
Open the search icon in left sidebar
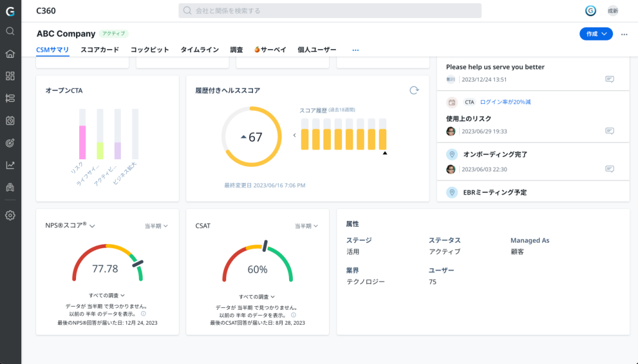10,31
